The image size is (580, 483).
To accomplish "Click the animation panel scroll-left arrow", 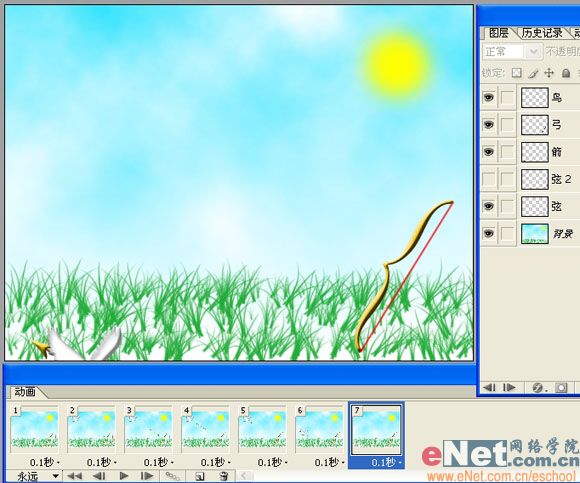I will click(x=244, y=476).
